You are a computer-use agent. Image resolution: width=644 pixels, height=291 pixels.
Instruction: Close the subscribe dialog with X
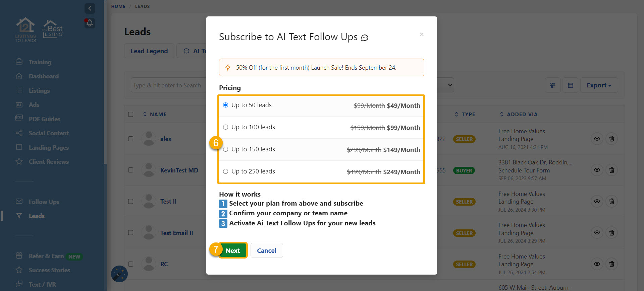pyautogui.click(x=422, y=34)
